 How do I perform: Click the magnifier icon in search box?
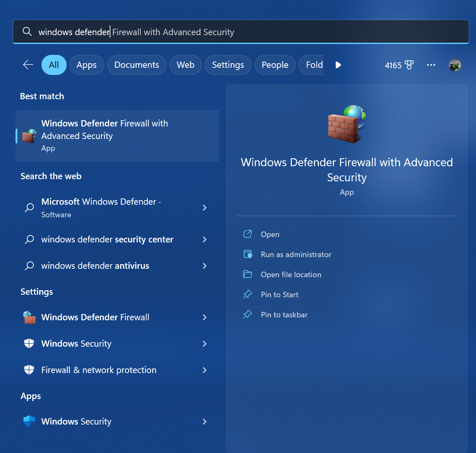point(27,31)
